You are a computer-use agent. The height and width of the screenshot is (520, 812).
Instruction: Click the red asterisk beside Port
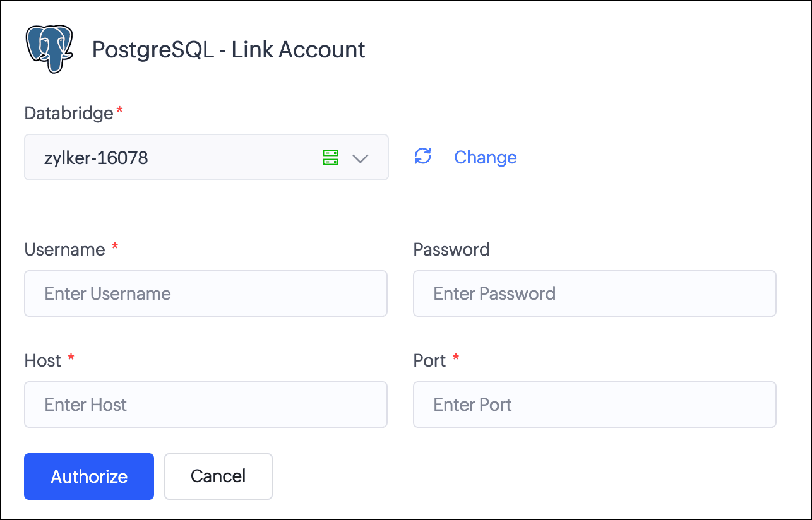point(456,358)
